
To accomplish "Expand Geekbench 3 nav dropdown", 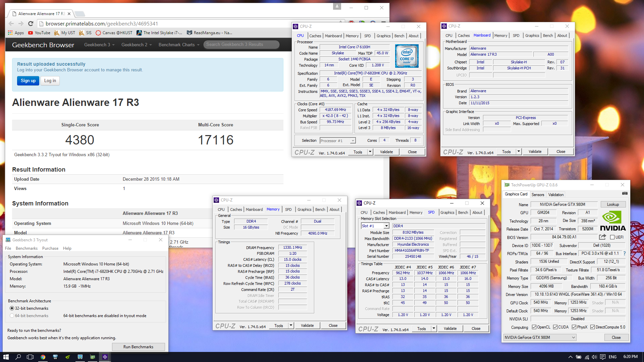I will 99,45.
